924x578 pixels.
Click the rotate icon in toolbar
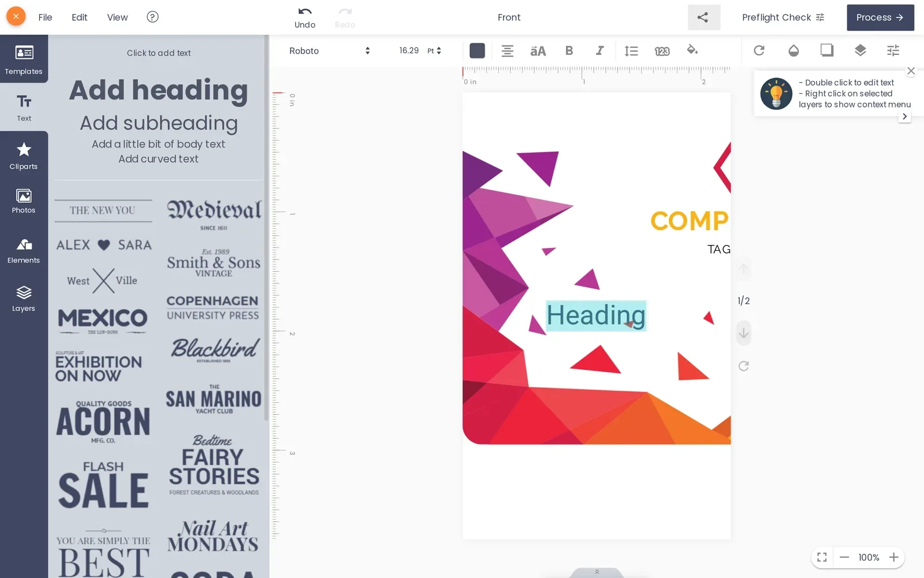coord(759,50)
